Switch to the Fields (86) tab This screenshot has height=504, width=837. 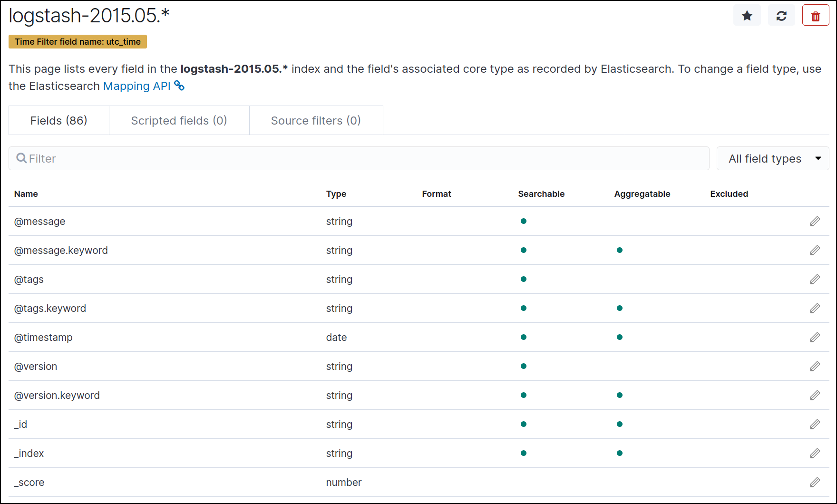tap(59, 120)
